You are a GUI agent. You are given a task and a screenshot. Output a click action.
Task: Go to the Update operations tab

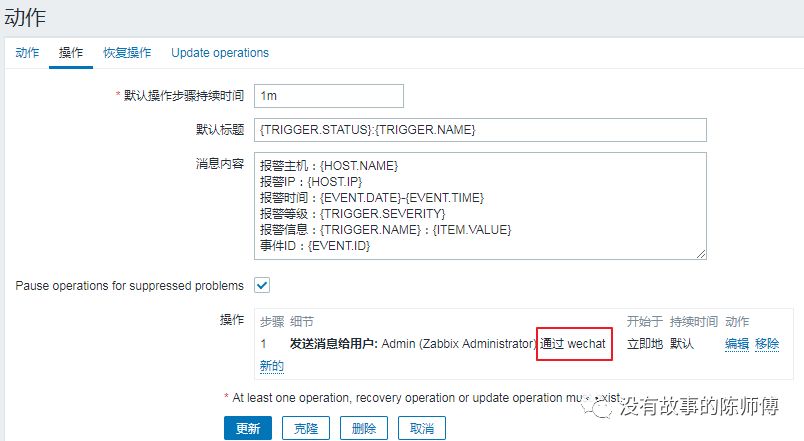tap(220, 53)
